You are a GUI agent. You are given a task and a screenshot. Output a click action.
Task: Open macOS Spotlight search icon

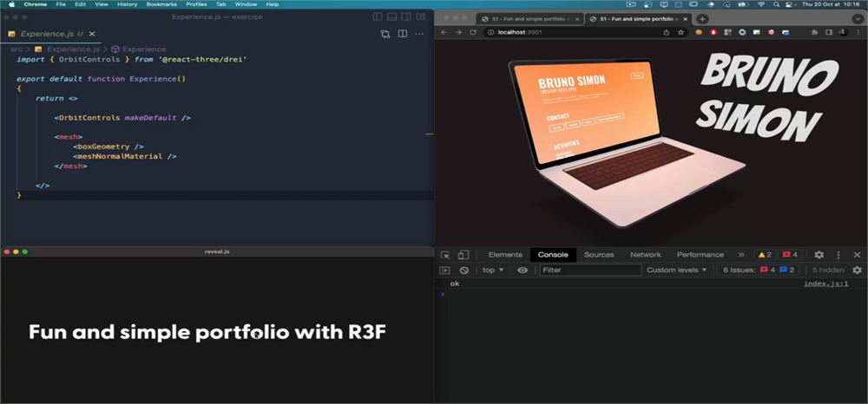tap(776, 3)
